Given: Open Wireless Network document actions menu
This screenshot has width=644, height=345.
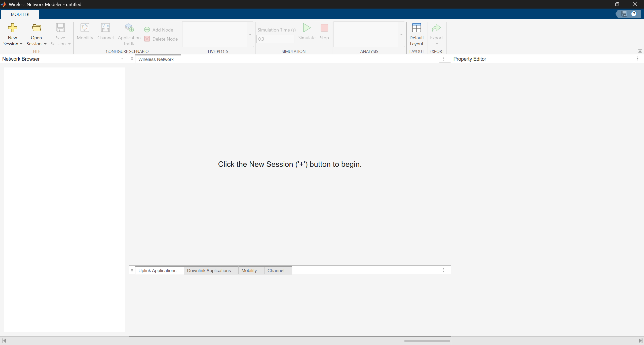Looking at the screenshot, I should [x=443, y=59].
